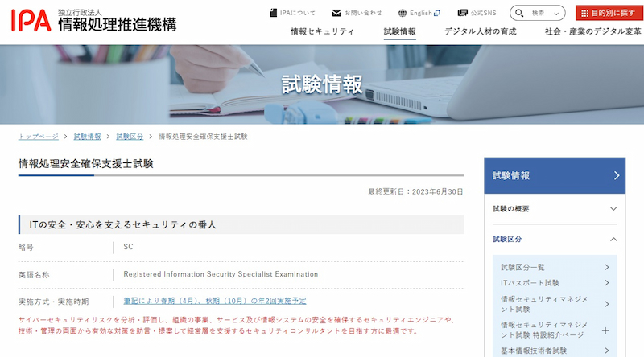The image size is (644, 357).
Task: Click the SNS icon beside 公式SNS
Action: (x=462, y=13)
